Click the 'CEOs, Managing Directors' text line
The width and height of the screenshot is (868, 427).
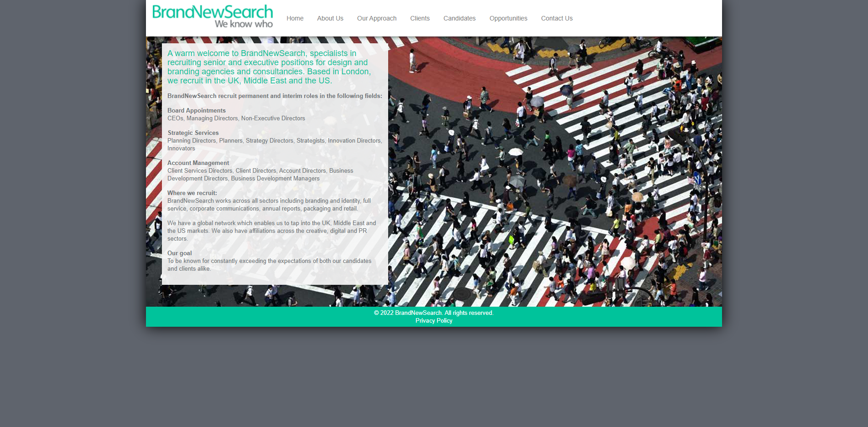click(236, 118)
